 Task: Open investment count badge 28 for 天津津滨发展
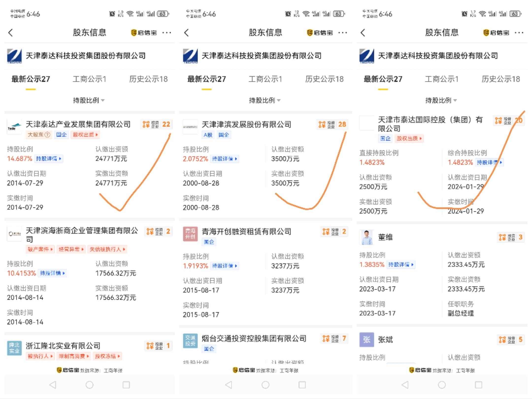(x=332, y=125)
